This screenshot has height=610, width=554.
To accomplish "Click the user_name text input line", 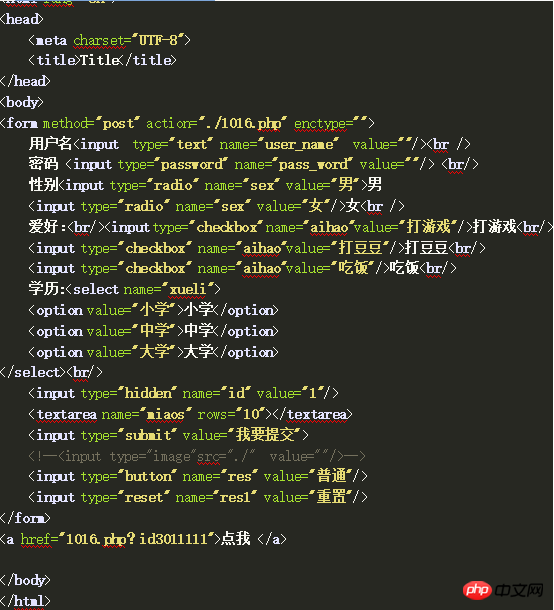I will coord(249,144).
